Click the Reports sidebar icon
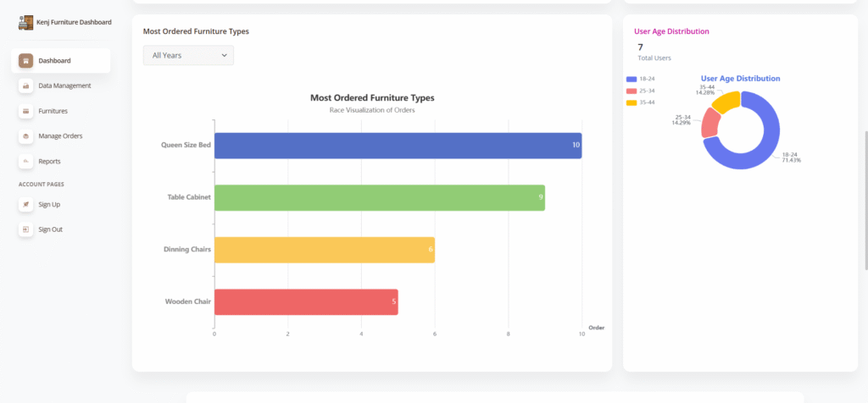Image resolution: width=868 pixels, height=403 pixels. point(26,161)
